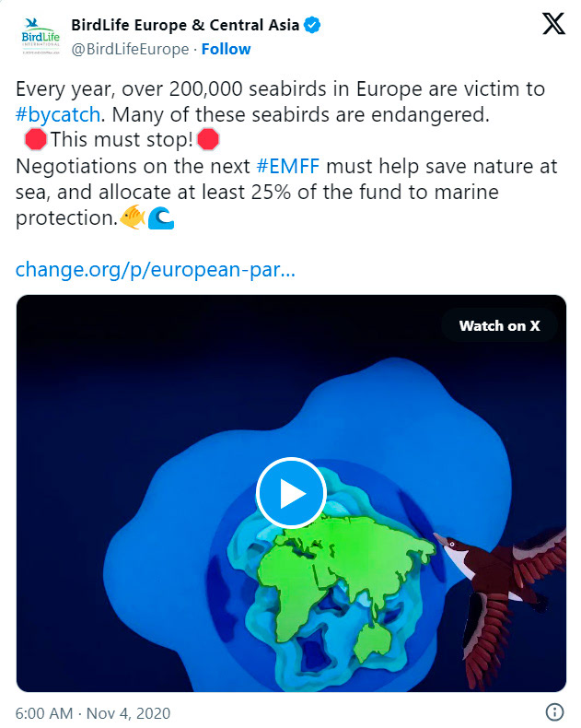Image resolution: width=581 pixels, height=728 pixels.
Task: Play the embedded seabird video
Action: click(291, 493)
